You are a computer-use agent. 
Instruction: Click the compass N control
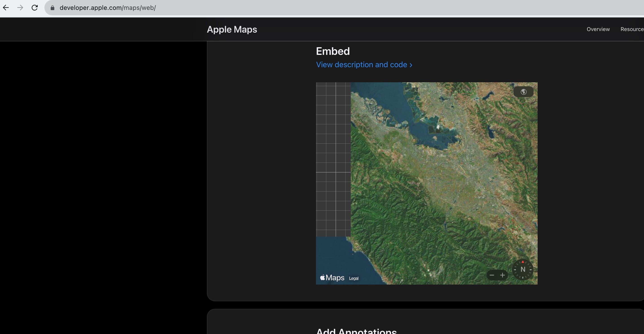523,270
